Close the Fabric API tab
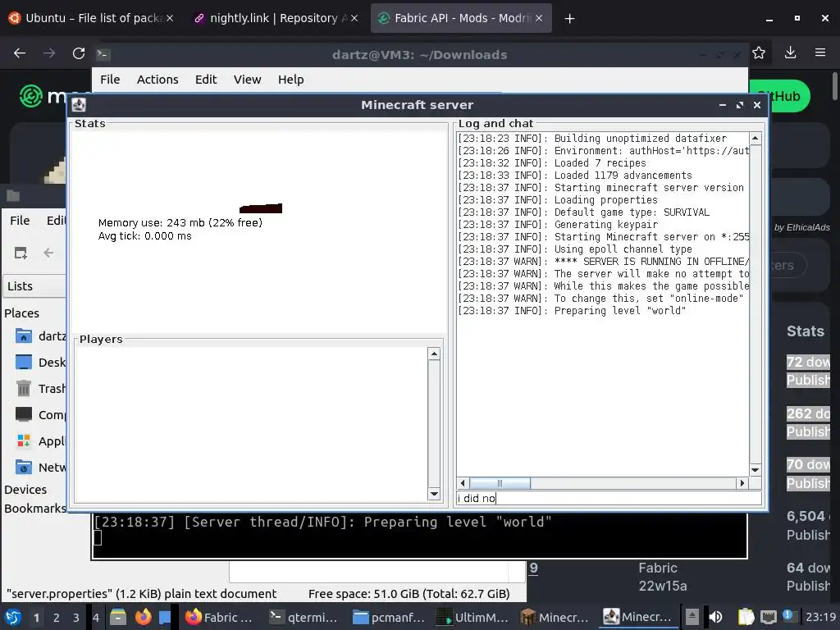 pos(539,18)
